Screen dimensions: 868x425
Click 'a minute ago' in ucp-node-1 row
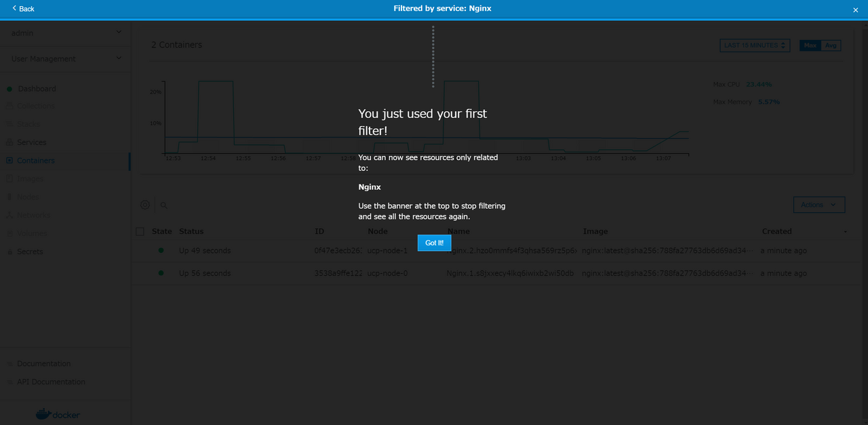pos(784,251)
